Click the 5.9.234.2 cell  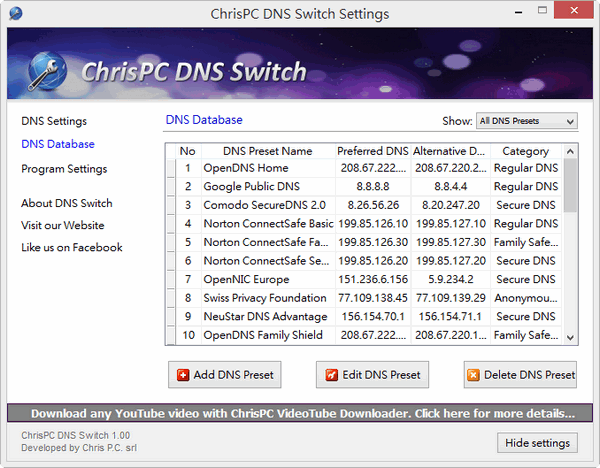coord(450,279)
